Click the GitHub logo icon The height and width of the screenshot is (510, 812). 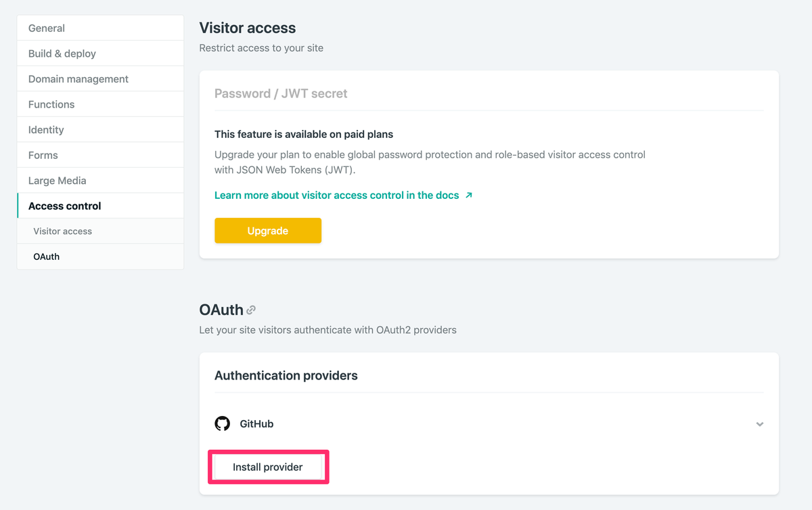(222, 424)
